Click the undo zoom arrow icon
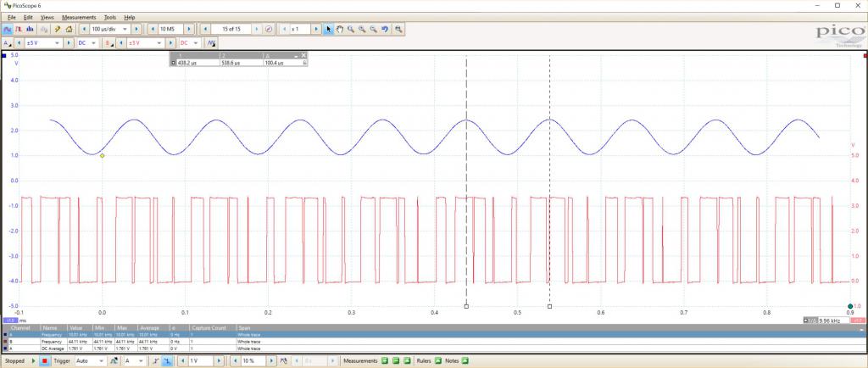Viewport: 868px width, 368px height. click(385, 29)
